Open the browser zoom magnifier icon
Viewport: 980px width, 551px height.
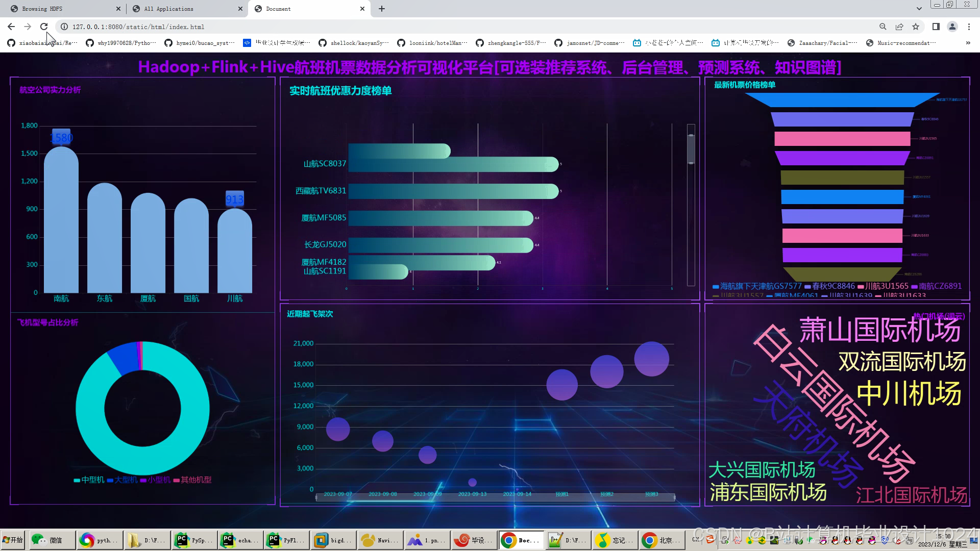[x=883, y=27]
